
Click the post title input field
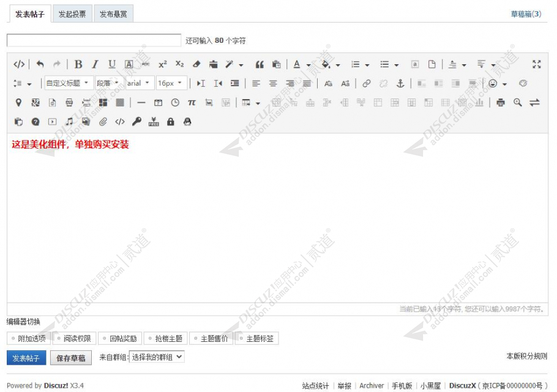(94, 40)
